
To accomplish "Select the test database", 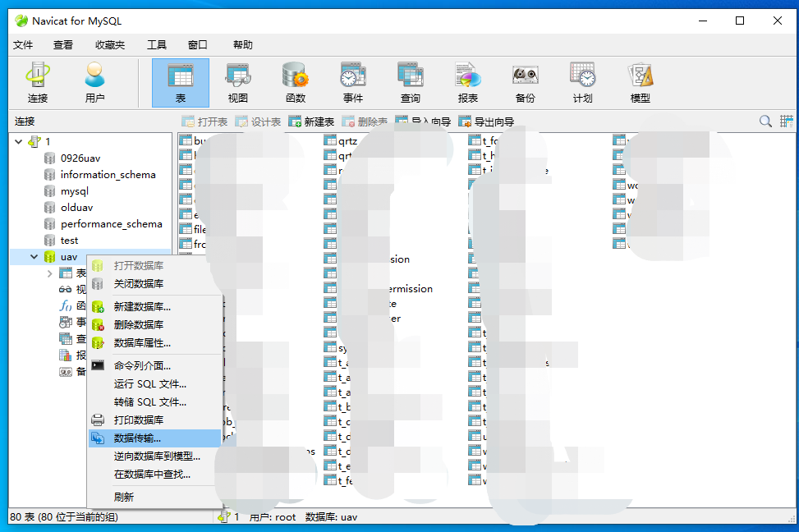I will click(69, 240).
